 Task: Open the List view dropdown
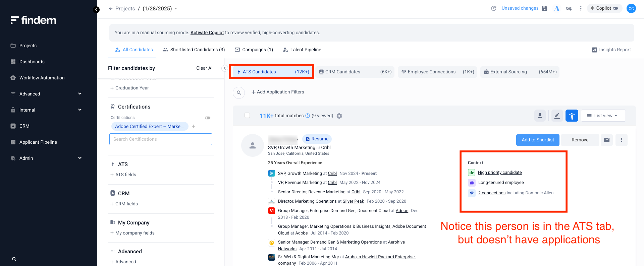(x=603, y=116)
